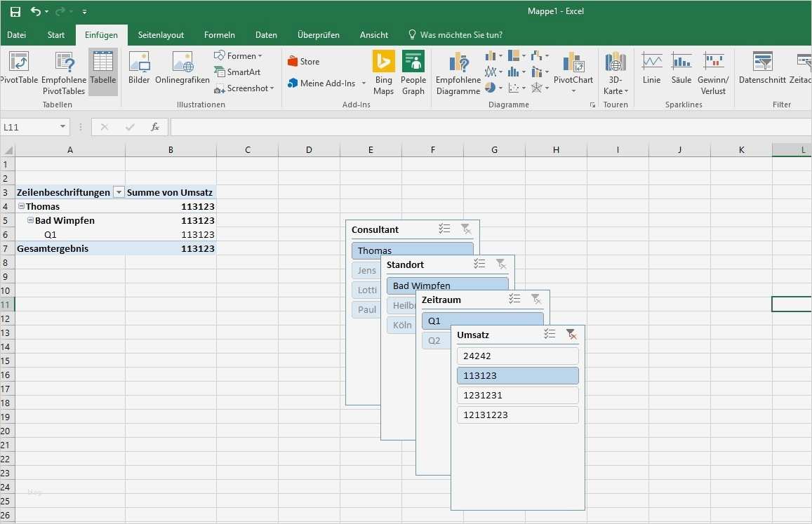Open the Zeilenbeschriftungen filter dropdown
Screen dimensions: 812x524
[119, 192]
